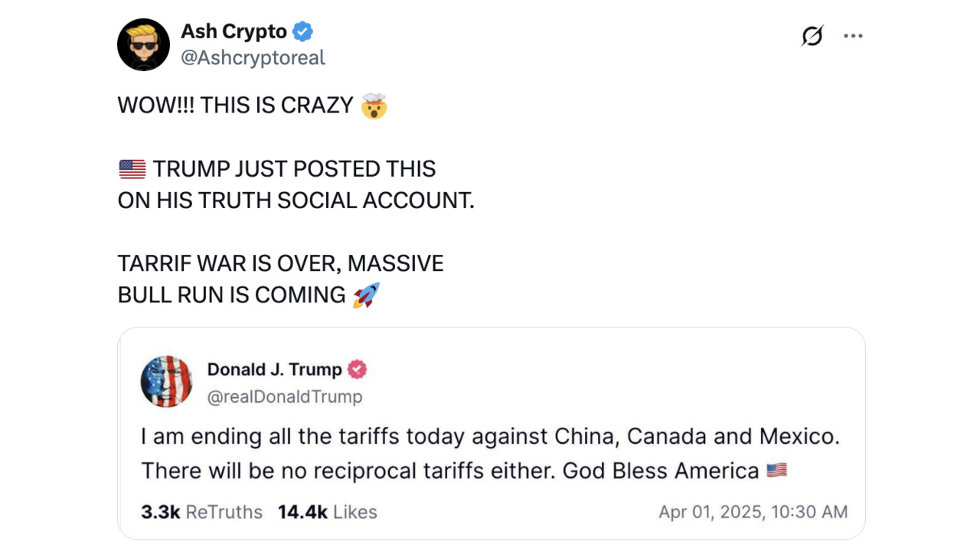The width and height of the screenshot is (980, 551).
Task: Click the Apr 01, 2025 timestamp
Action: (x=753, y=512)
